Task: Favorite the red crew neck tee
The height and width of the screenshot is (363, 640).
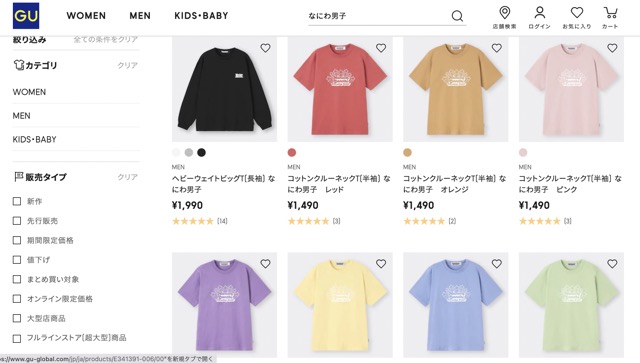Action: pyautogui.click(x=381, y=48)
